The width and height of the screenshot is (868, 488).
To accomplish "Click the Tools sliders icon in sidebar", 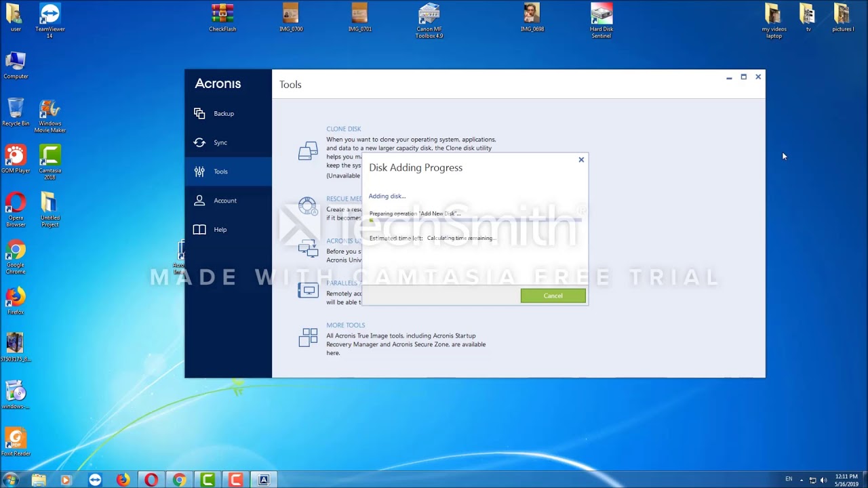I will click(x=199, y=171).
